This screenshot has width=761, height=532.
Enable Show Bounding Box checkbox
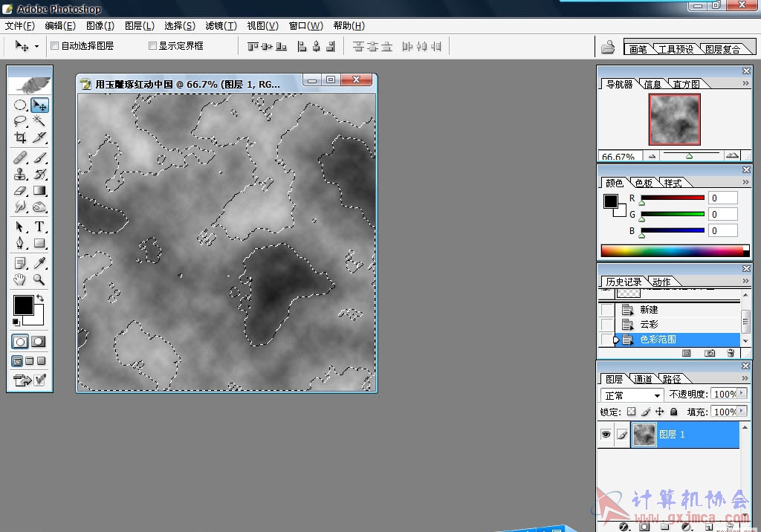coord(152,45)
